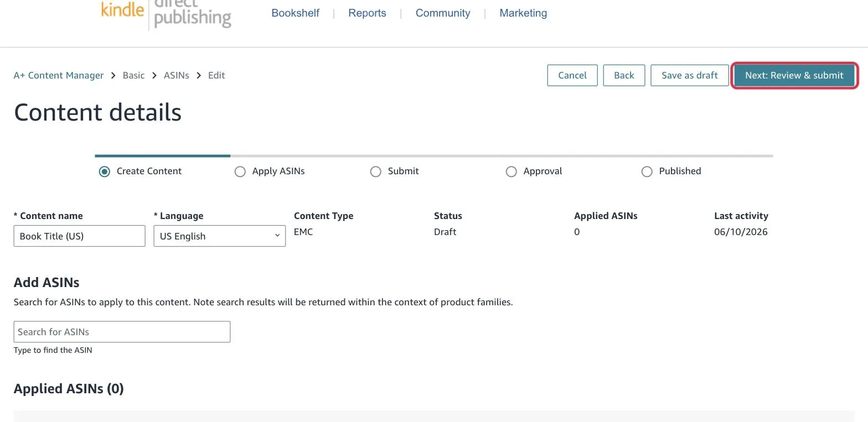Select the Published step radio

coord(647,171)
